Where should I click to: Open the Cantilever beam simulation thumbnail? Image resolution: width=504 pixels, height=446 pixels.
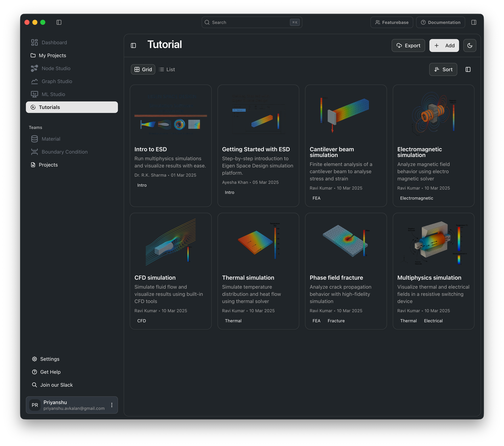(346, 115)
